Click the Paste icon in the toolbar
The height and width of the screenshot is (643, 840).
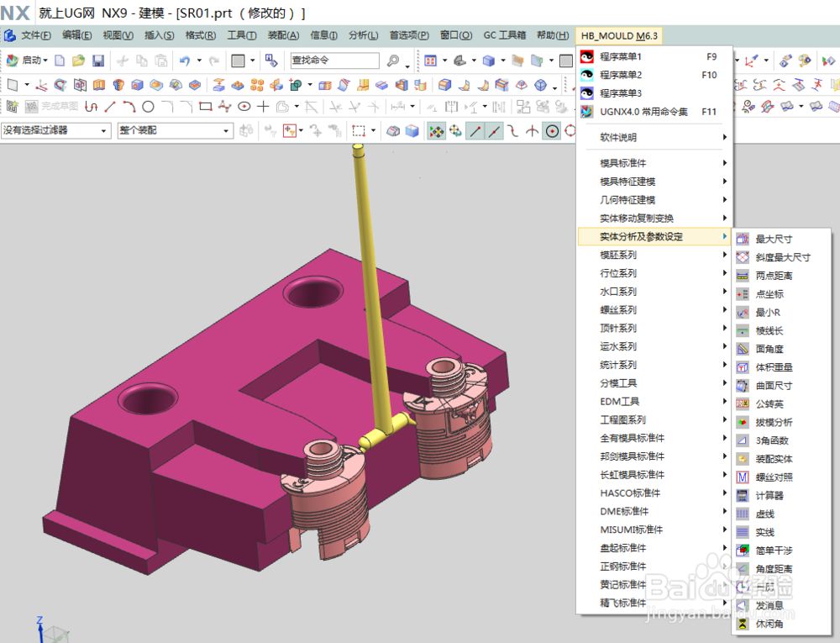[161, 61]
